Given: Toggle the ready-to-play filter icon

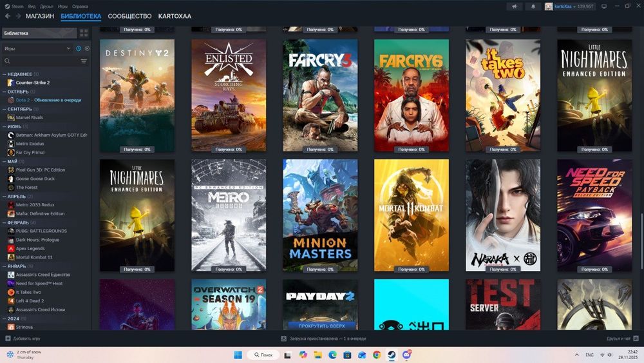Looking at the screenshot, I should pos(87,48).
